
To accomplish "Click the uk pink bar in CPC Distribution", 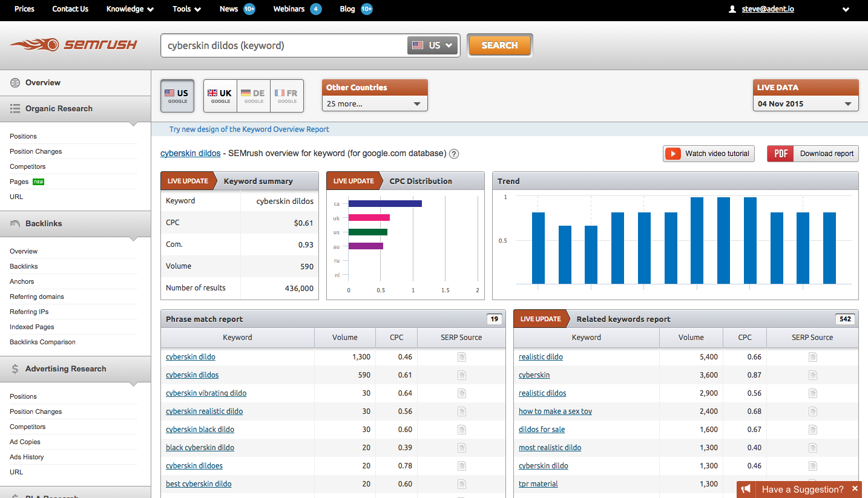I will coord(369,218).
